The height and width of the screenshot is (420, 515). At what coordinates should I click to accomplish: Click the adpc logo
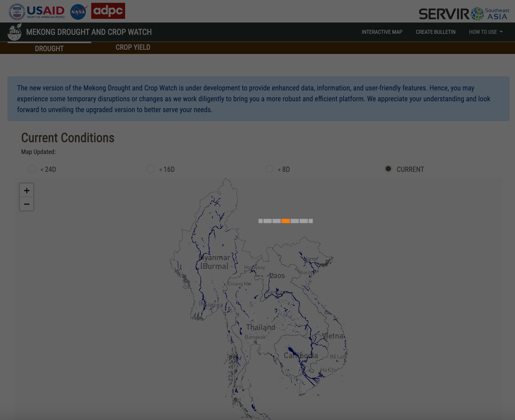[x=108, y=11]
